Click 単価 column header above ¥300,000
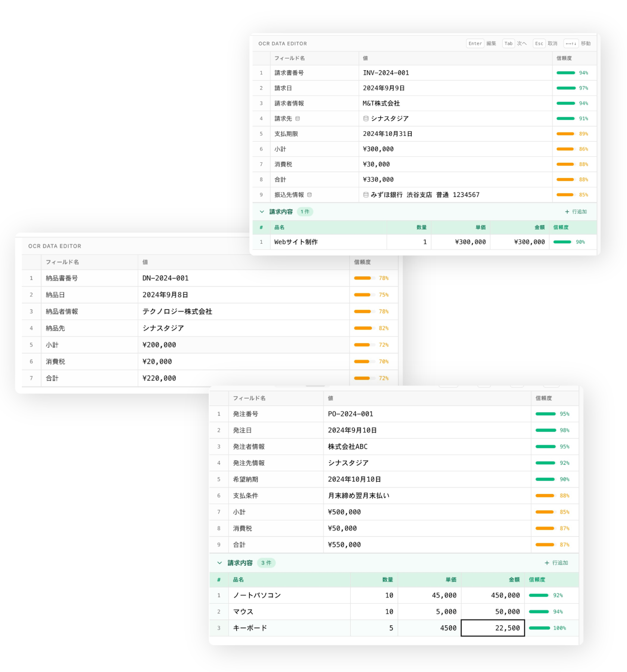627x672 pixels. point(480,227)
